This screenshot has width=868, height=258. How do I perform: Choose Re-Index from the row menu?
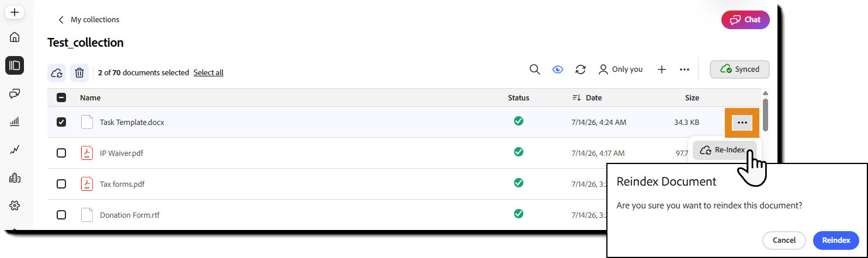[724, 150]
